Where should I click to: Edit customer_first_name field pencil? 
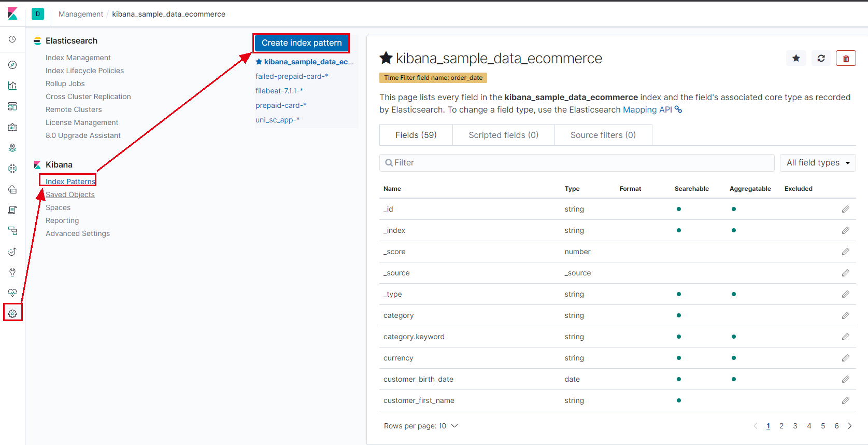pos(846,400)
